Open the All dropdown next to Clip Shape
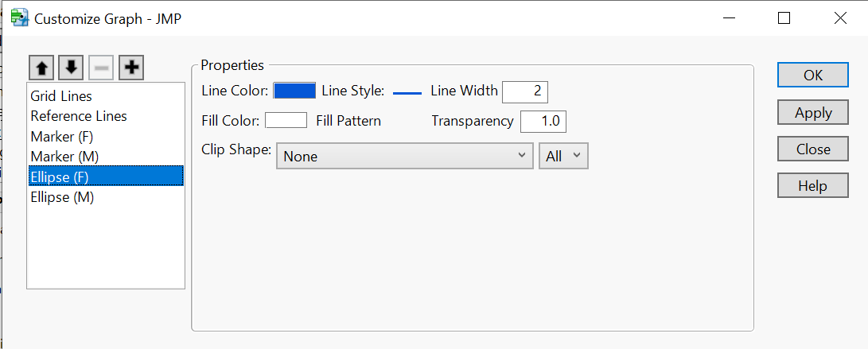The width and height of the screenshot is (868, 349). point(563,157)
